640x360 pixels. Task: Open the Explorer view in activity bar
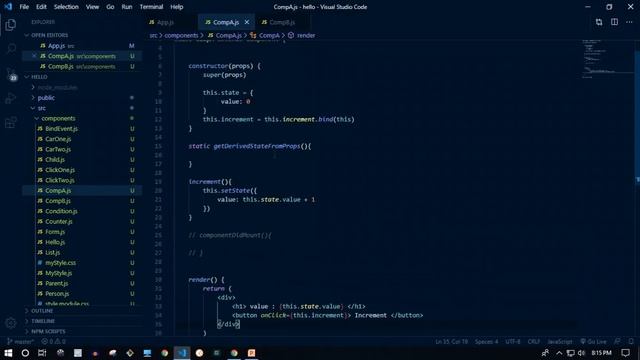(x=11, y=25)
